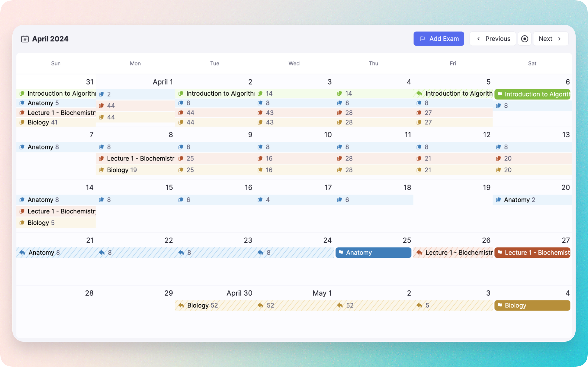Viewport: 588px width, 367px height.
Task: Click the April 1 date cell header
Action: click(x=162, y=82)
